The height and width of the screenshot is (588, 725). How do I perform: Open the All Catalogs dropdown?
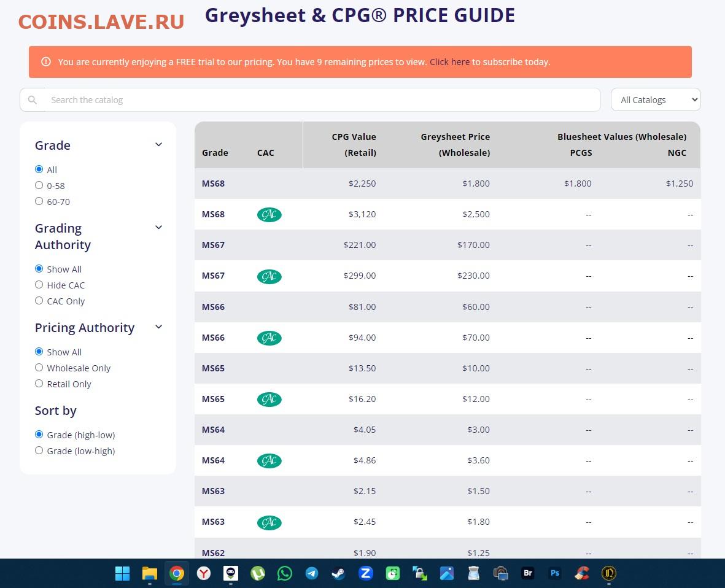point(656,100)
